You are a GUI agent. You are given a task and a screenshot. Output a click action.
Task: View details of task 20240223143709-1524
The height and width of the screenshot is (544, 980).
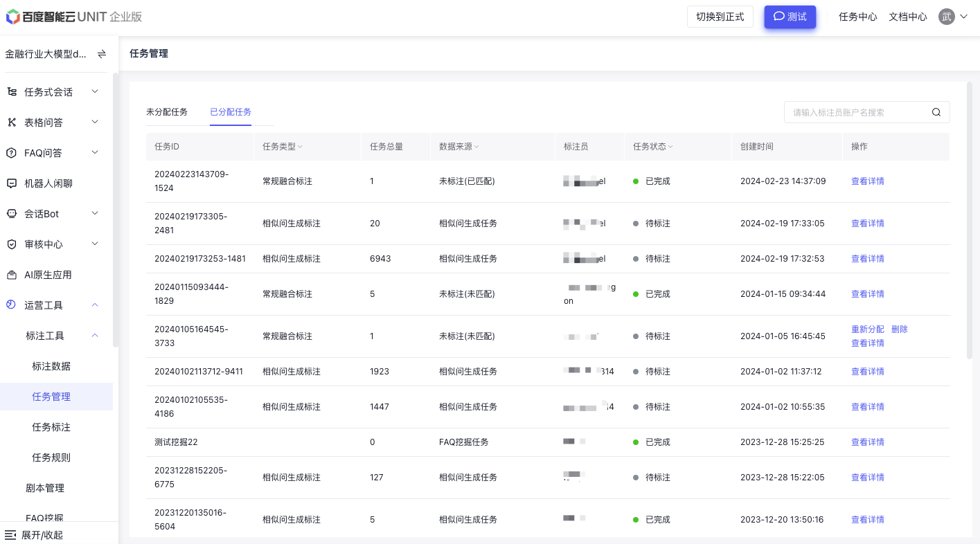[868, 181]
